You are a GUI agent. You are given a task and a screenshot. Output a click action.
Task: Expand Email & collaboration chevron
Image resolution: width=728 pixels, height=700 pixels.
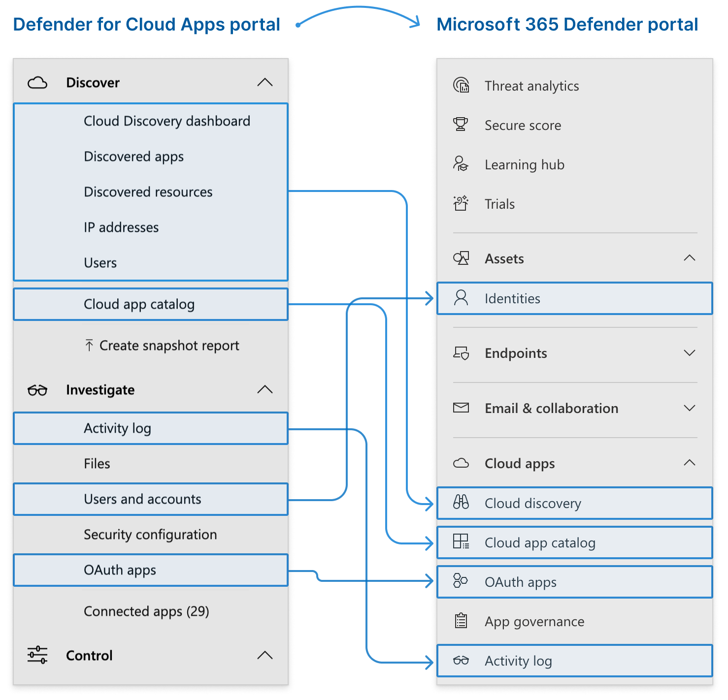click(x=690, y=408)
